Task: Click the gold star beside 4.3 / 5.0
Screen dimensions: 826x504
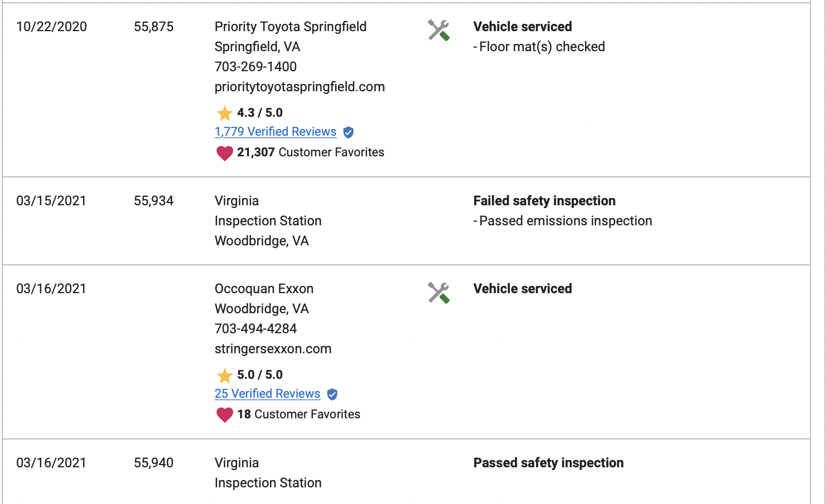Action: point(224,113)
